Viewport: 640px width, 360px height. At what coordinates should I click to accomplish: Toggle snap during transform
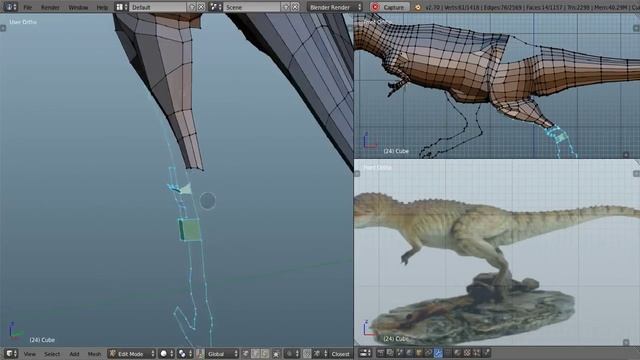307,353
